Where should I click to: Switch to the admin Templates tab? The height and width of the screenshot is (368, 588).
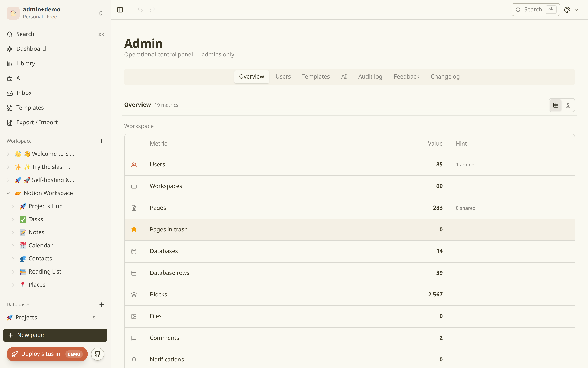coord(316,77)
